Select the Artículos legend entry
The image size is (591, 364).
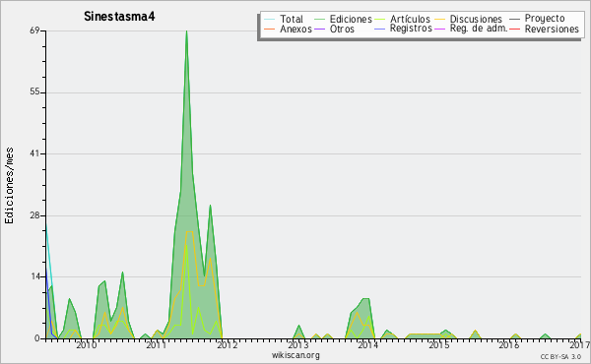(x=410, y=19)
